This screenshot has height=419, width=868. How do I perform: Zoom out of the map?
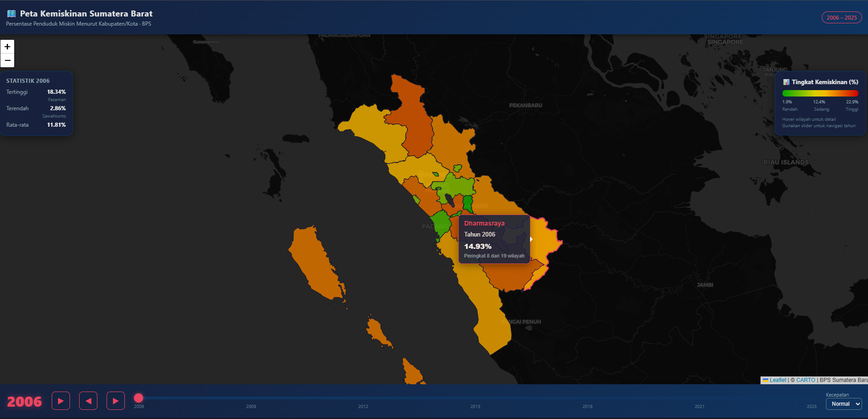click(x=7, y=60)
